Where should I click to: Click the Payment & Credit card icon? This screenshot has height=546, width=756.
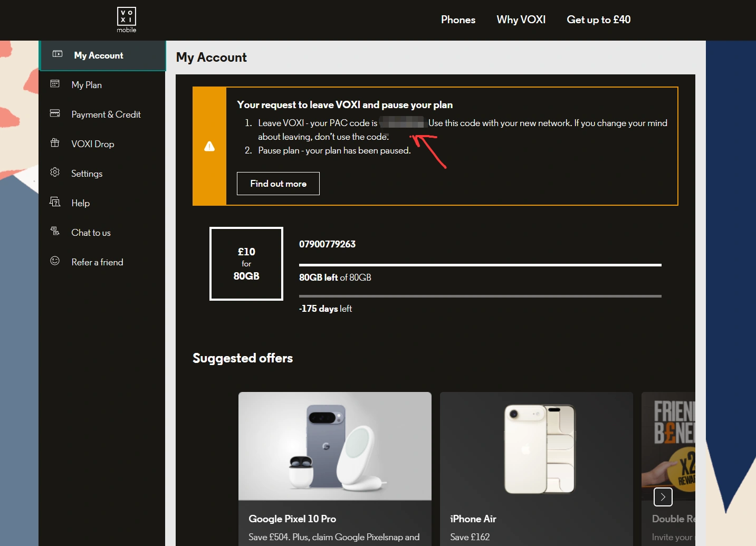tap(55, 113)
